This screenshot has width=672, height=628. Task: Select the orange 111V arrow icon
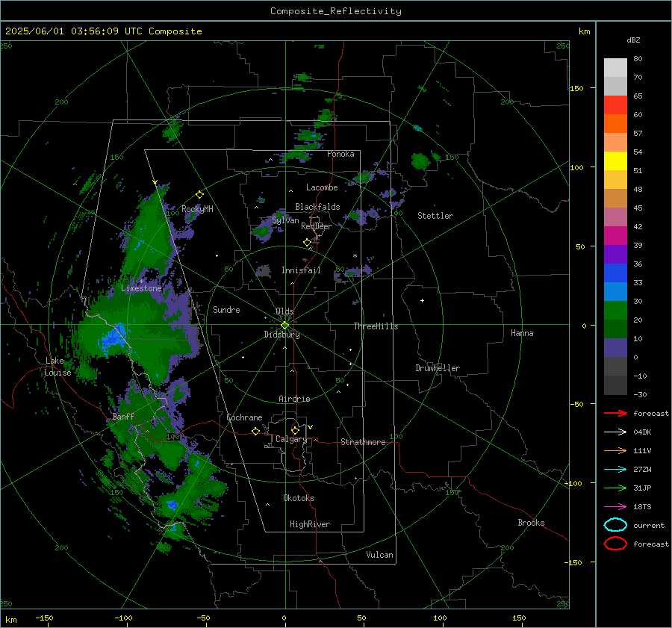point(615,450)
